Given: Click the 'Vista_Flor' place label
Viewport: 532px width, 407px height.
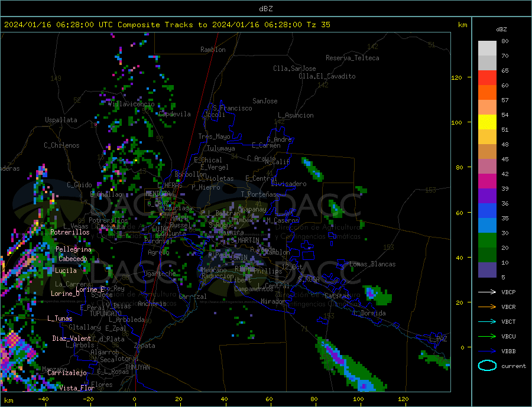Looking at the screenshot, I should click(77, 388).
